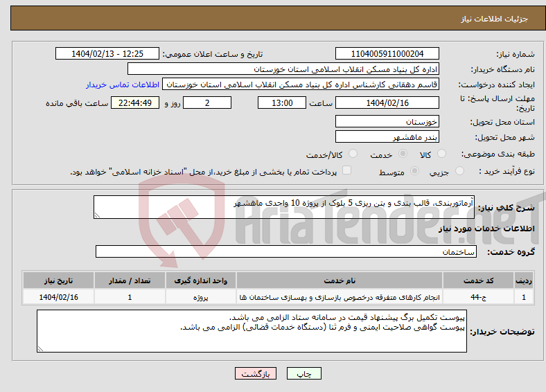Click the remaining days field showing 2
This screenshot has width=546, height=392.
(x=207, y=103)
